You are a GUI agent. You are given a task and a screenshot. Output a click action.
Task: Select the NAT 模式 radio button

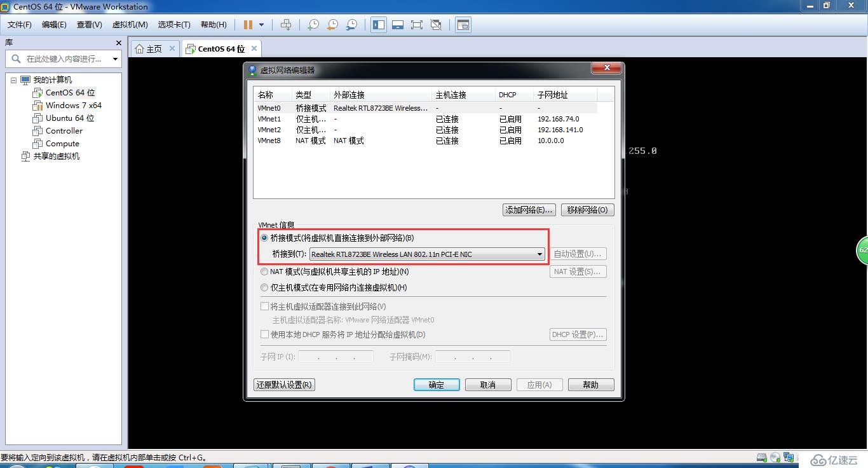[x=264, y=272]
